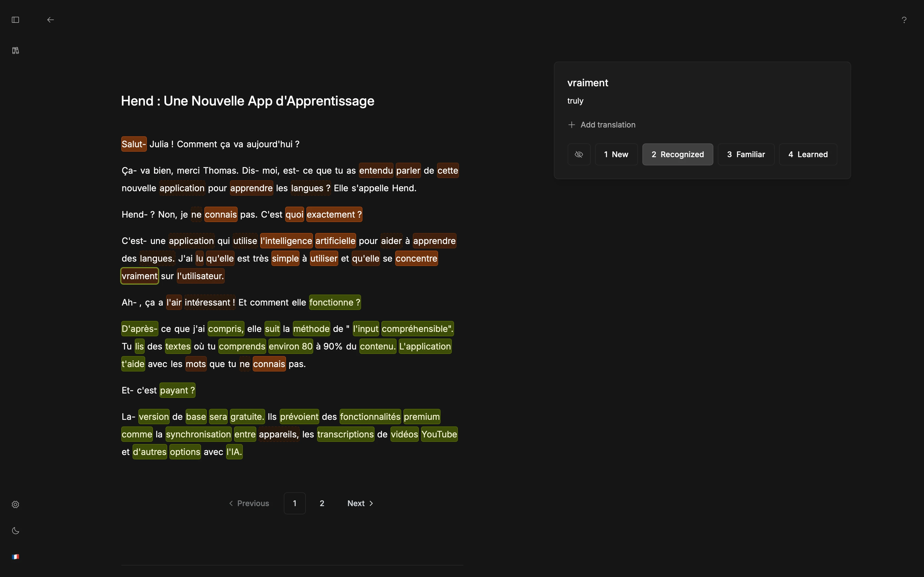Set word status to 4 Learned
This screenshot has width=924, height=577.
(808, 154)
